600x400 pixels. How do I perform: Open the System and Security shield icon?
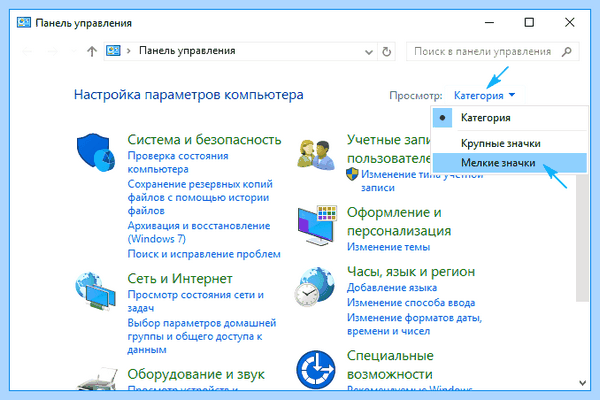[x=96, y=152]
